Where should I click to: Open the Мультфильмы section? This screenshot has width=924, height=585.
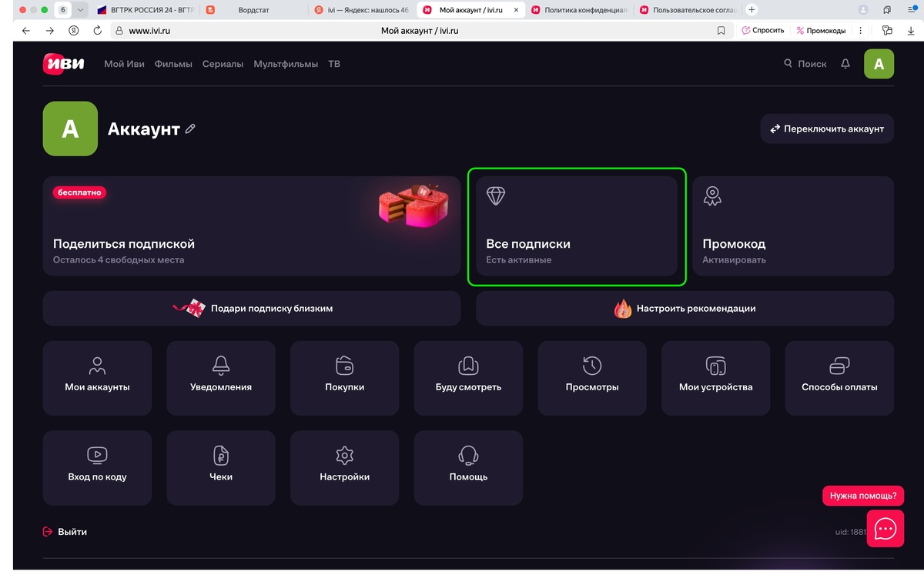pyautogui.click(x=286, y=64)
